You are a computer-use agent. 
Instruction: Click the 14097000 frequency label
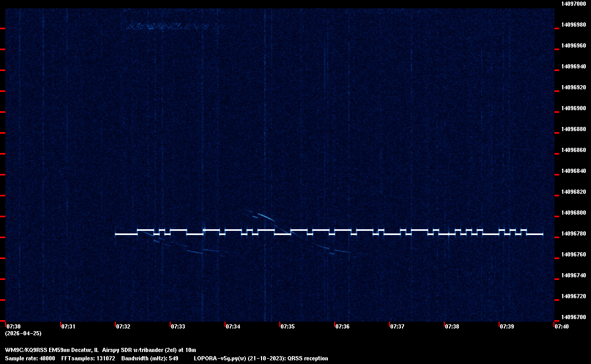click(573, 4)
